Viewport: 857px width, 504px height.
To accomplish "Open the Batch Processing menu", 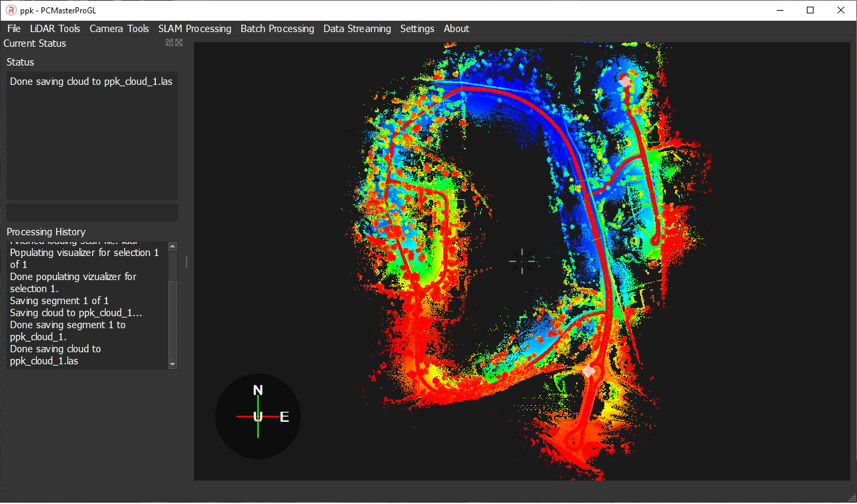I will [x=277, y=28].
